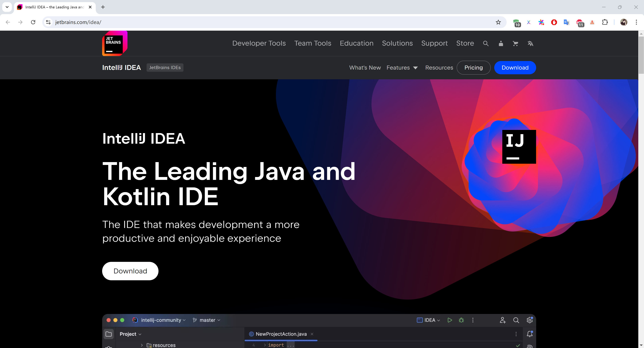Click the Pricing button
This screenshot has width=644, height=348.
click(x=473, y=68)
